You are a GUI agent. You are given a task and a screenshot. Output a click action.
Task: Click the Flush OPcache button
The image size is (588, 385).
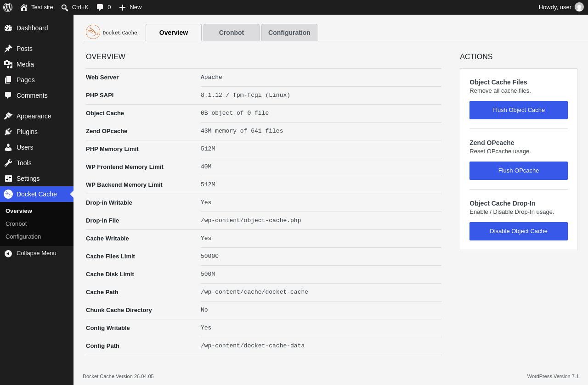519,171
